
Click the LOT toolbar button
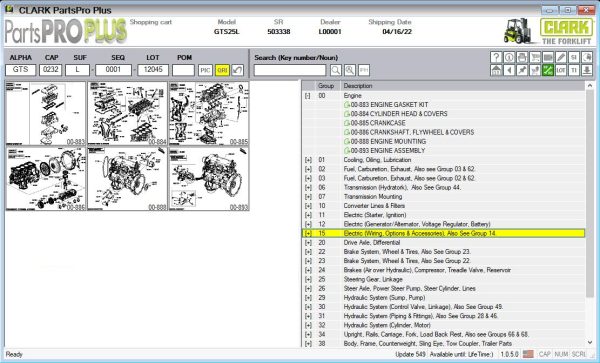coord(561,70)
